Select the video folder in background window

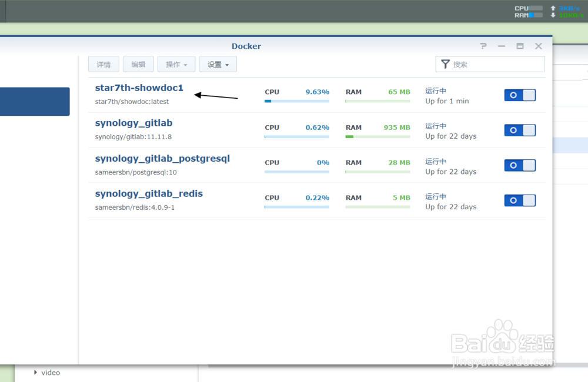click(51, 373)
